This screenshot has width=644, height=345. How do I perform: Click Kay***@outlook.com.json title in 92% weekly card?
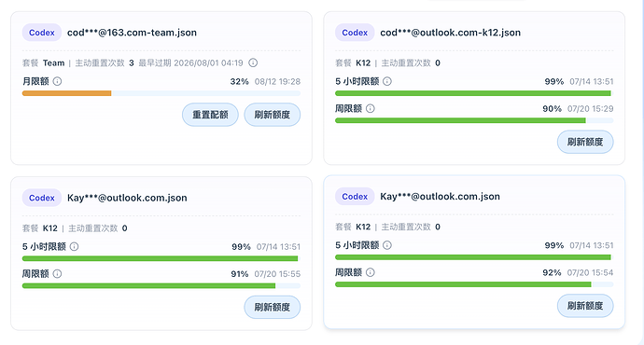click(x=440, y=197)
